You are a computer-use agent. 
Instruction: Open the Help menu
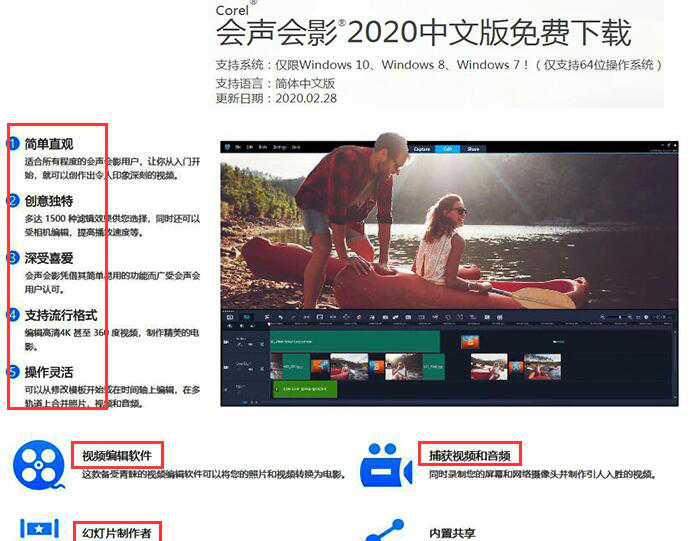[x=296, y=147]
